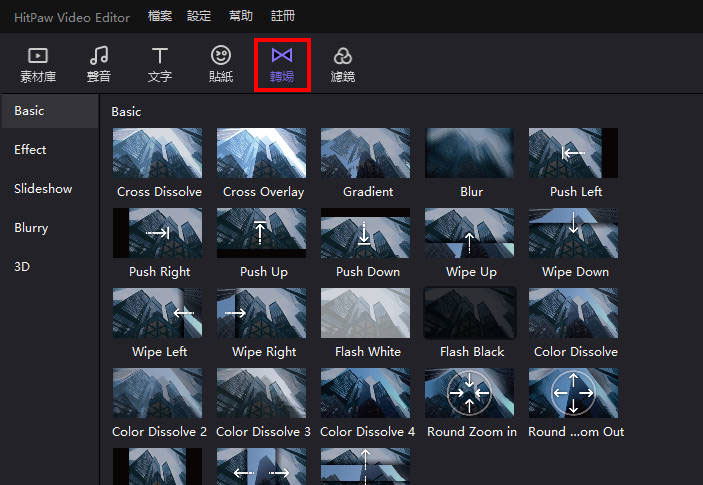Choose the Round ...om Out thumbnail
Viewport: 703px width, 485px height.
tap(573, 393)
